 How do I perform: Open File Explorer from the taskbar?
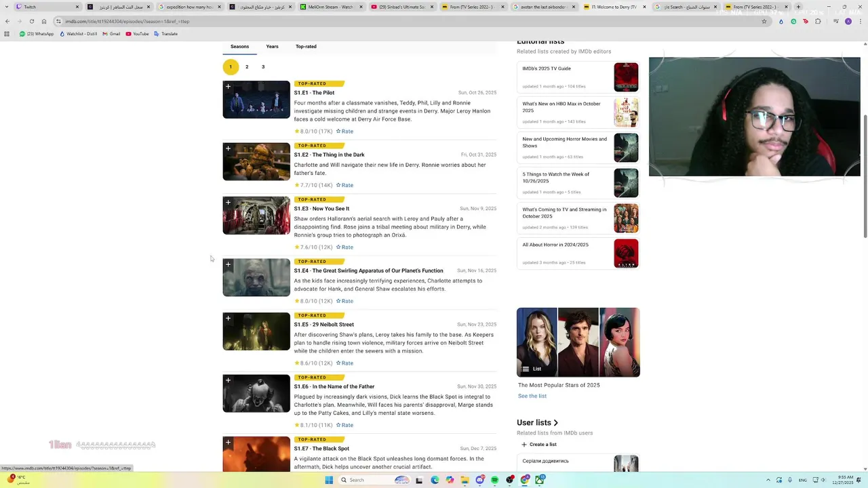(465, 480)
